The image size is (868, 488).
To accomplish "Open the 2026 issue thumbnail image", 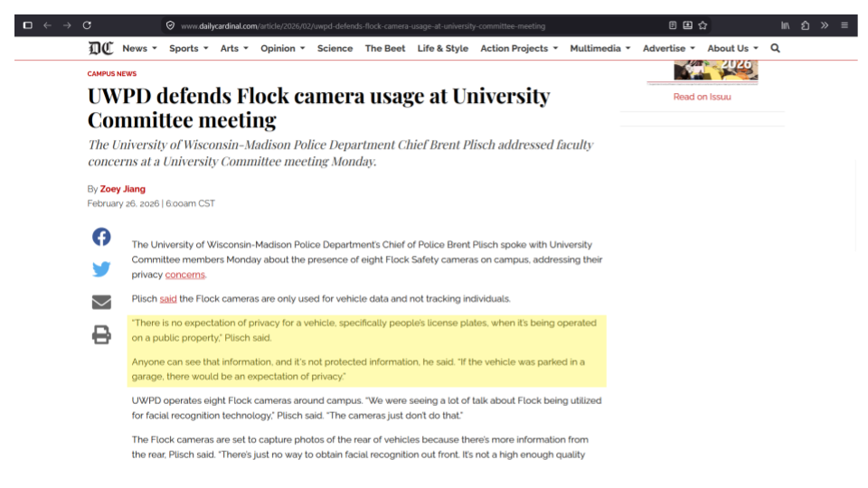I will click(716, 70).
